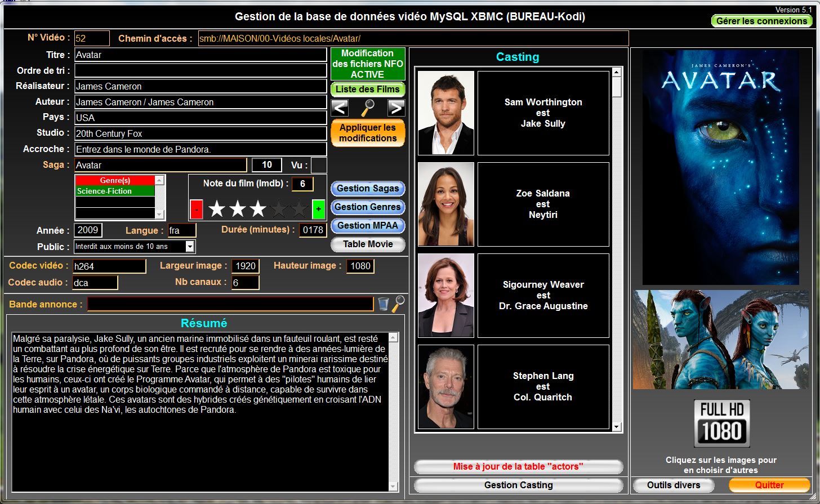Screen dimensions: 820x504
Task: Open the Public age rating dropdown
Action: click(x=190, y=247)
